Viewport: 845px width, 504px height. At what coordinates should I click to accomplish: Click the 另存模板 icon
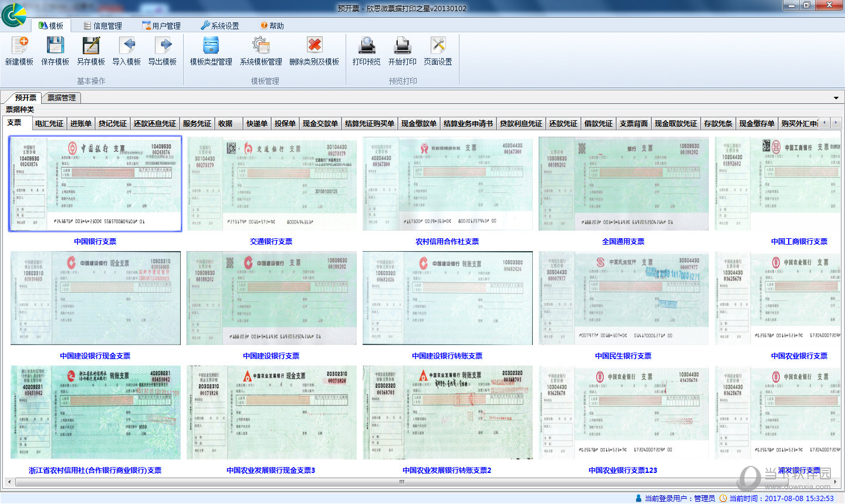pyautogui.click(x=91, y=46)
